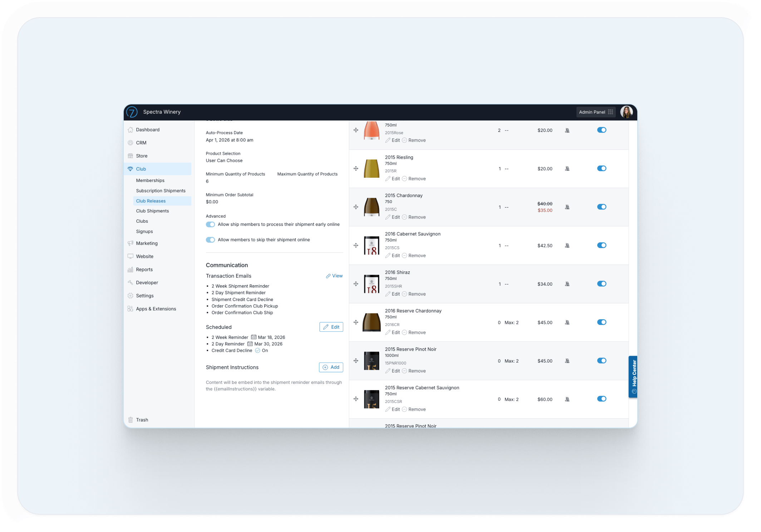This screenshot has width=761, height=532.
Task: Disable early shipment processing toggle
Action: (x=210, y=225)
